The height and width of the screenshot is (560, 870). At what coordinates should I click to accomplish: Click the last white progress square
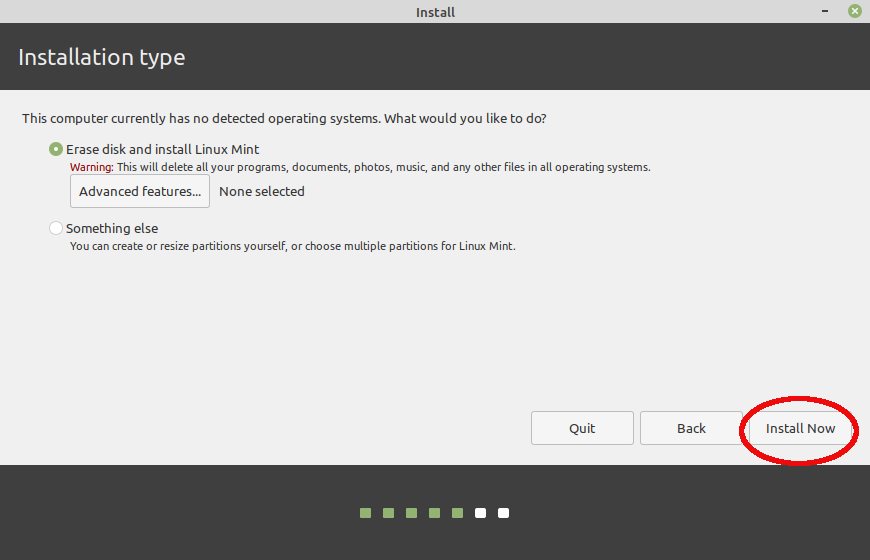click(x=503, y=513)
